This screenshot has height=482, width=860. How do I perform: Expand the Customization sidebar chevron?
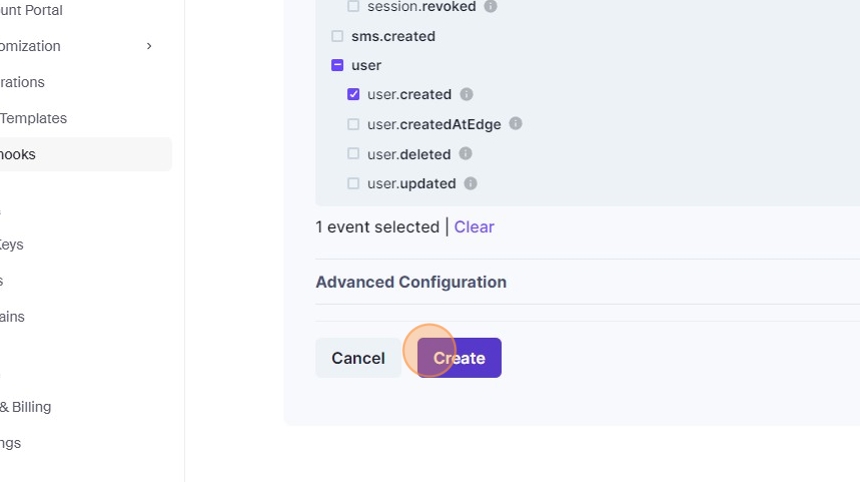point(149,46)
